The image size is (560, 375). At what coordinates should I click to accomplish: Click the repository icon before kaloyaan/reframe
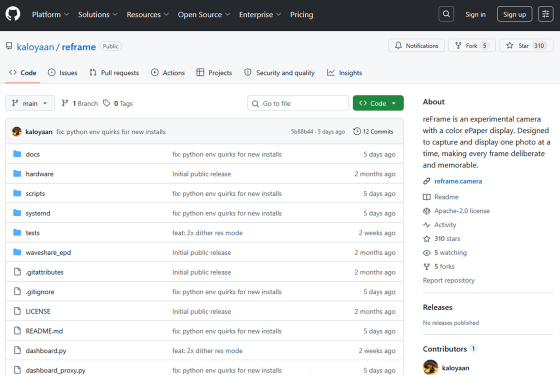9,46
